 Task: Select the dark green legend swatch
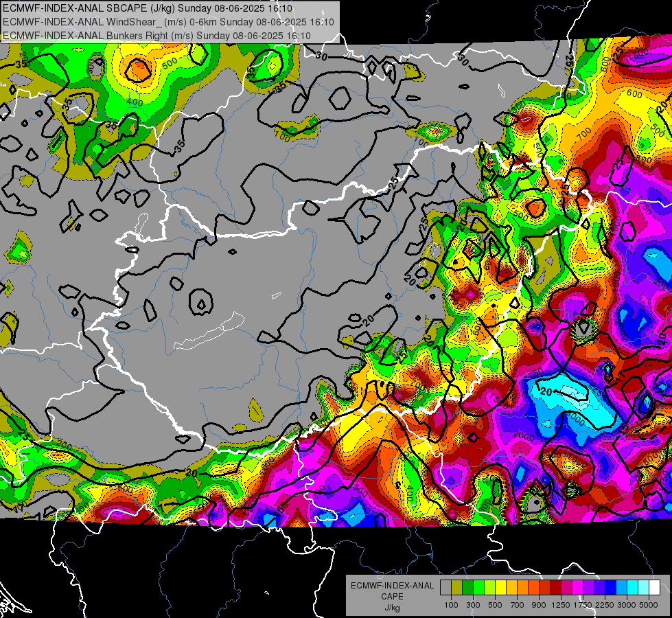tap(467, 588)
